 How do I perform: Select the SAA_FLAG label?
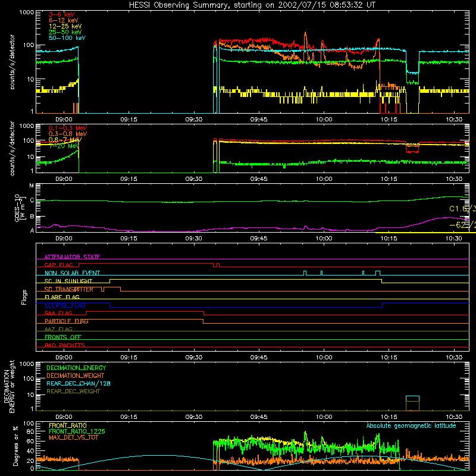point(58,313)
